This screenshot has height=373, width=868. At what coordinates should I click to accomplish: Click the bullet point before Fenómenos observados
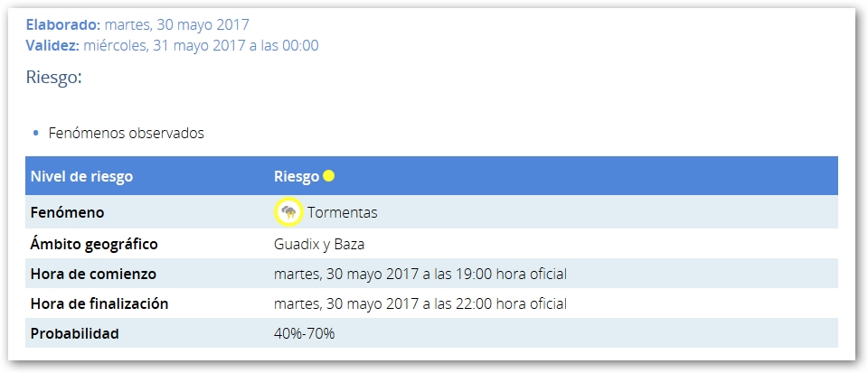[x=35, y=134]
